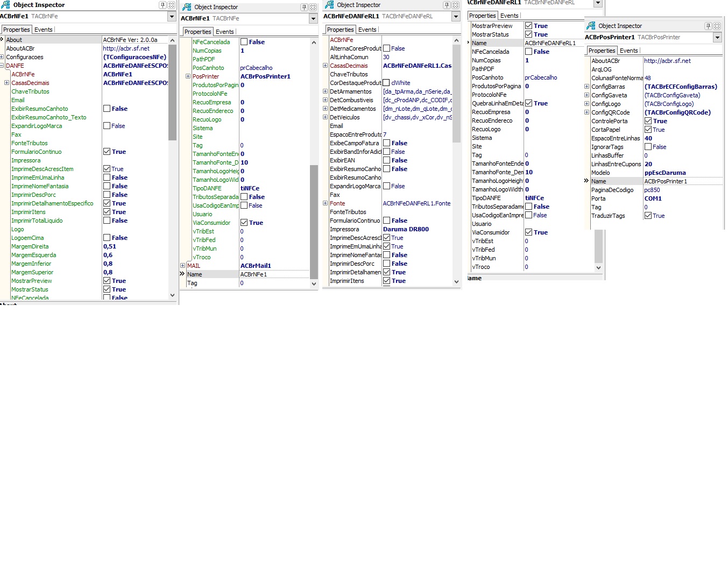Enable the ExibeCampoFatura checkbox
The height and width of the screenshot is (561, 728).
tap(386, 143)
